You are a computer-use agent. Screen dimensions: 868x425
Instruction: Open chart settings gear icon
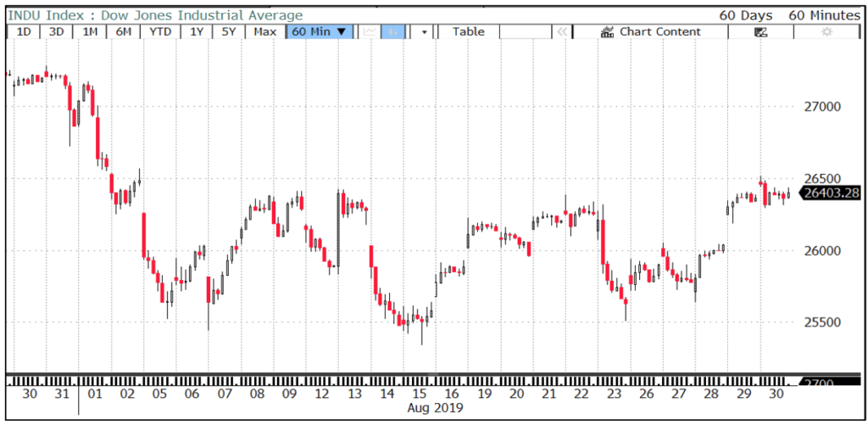[826, 31]
